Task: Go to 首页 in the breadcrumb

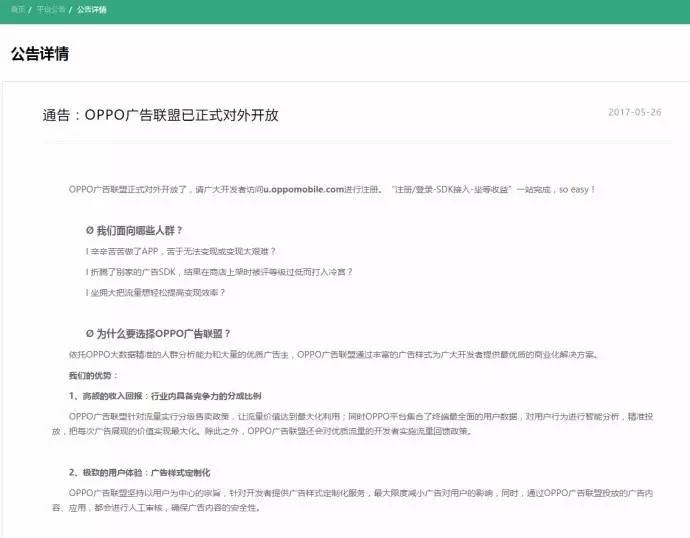Action: pos(18,9)
